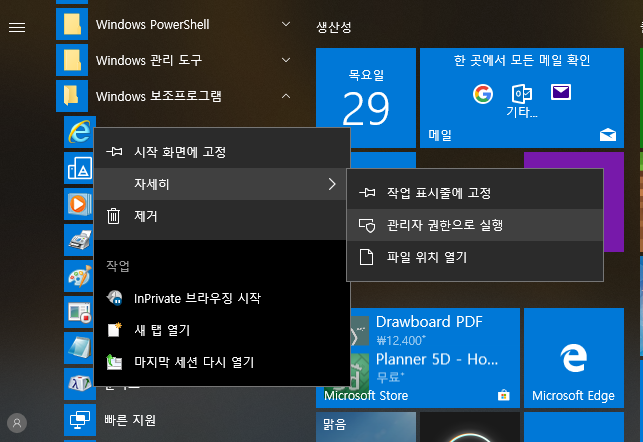Open the hamburger menu at top left
The height and width of the screenshot is (442, 643).
coord(17,27)
